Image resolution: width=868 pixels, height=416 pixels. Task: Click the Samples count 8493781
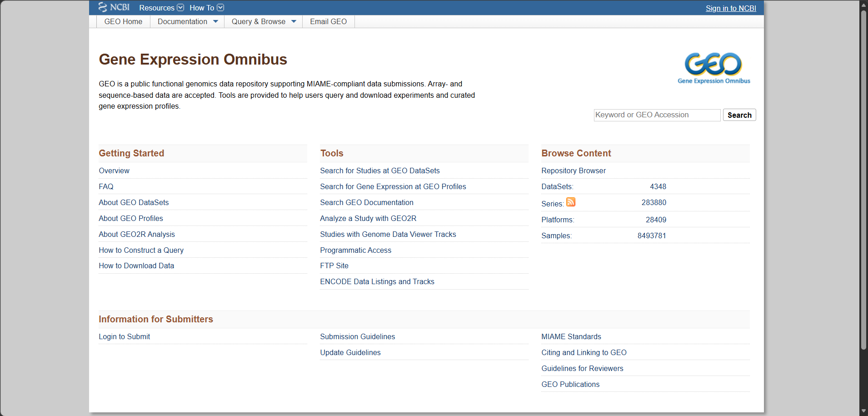coord(652,236)
